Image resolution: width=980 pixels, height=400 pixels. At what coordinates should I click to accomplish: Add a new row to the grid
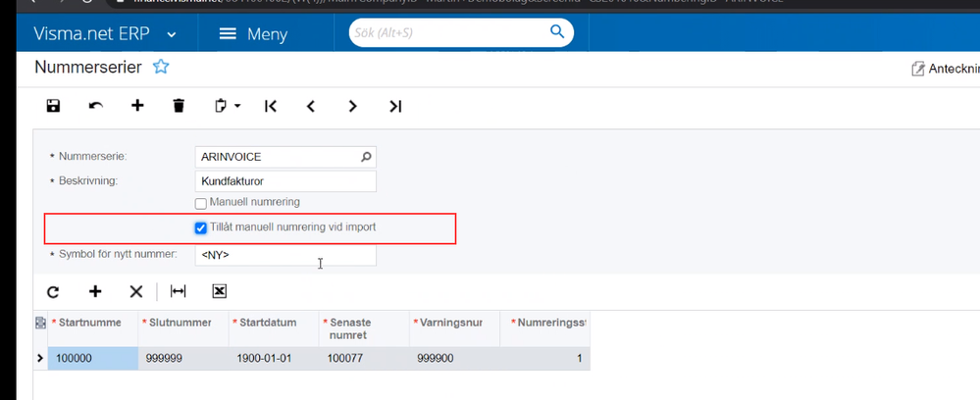click(95, 290)
